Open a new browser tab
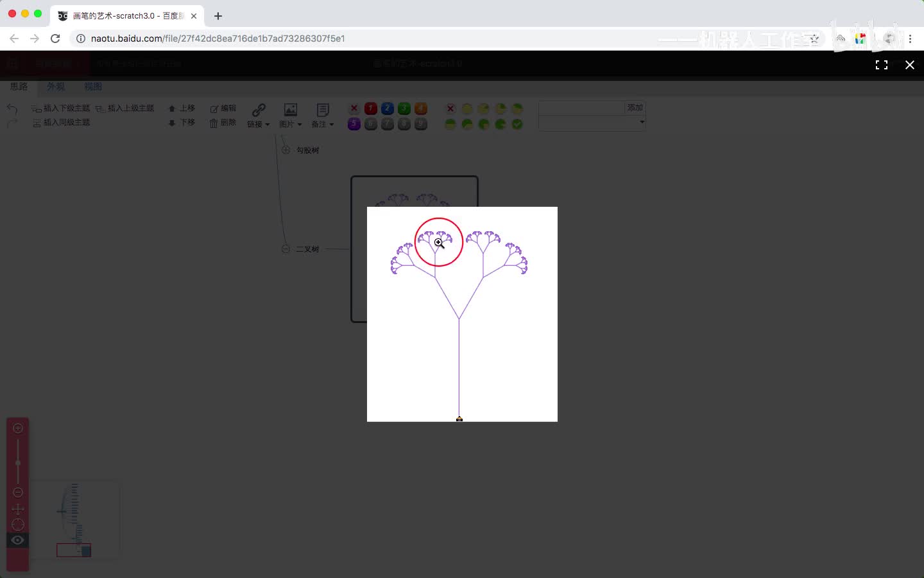Screen dimensions: 924x578 [218, 16]
